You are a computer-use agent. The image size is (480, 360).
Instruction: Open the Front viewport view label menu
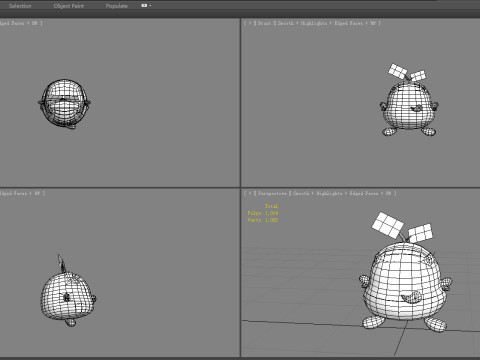(265, 23)
